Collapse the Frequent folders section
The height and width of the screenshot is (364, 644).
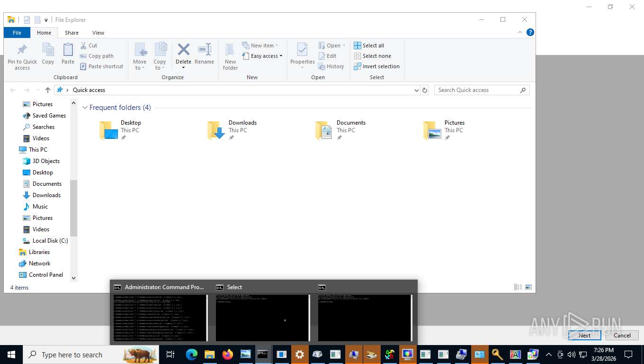tap(85, 108)
